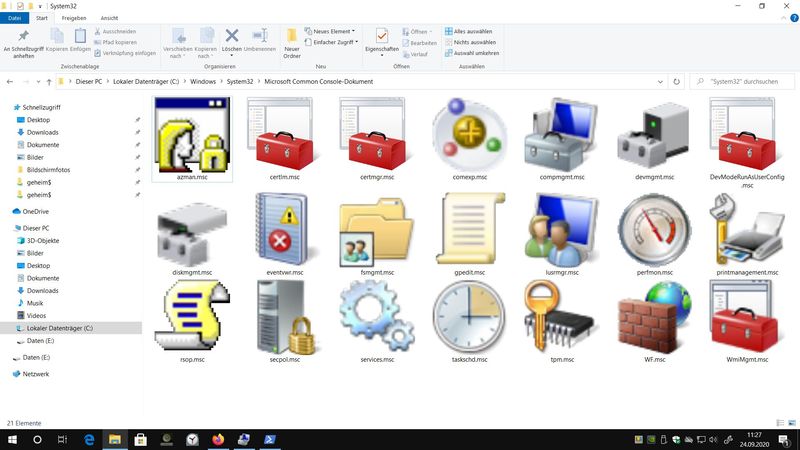The height and width of the screenshot is (450, 800).
Task: Open the help question mark icon
Action: pos(794,18)
